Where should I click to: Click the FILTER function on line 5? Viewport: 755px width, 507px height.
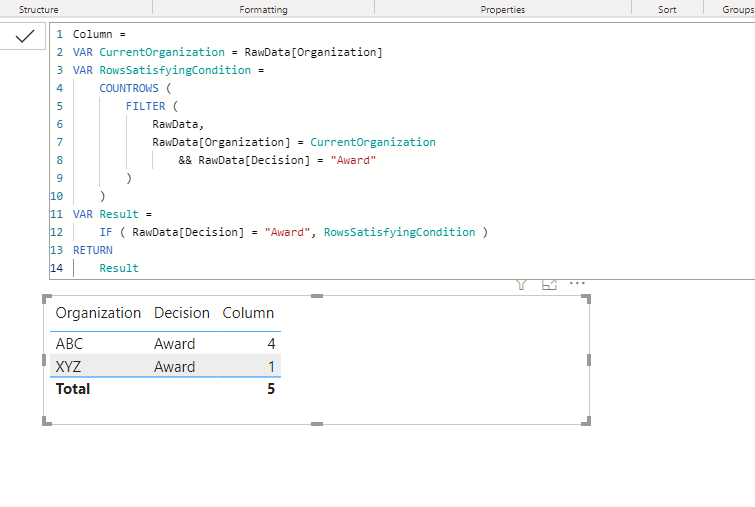coord(145,106)
